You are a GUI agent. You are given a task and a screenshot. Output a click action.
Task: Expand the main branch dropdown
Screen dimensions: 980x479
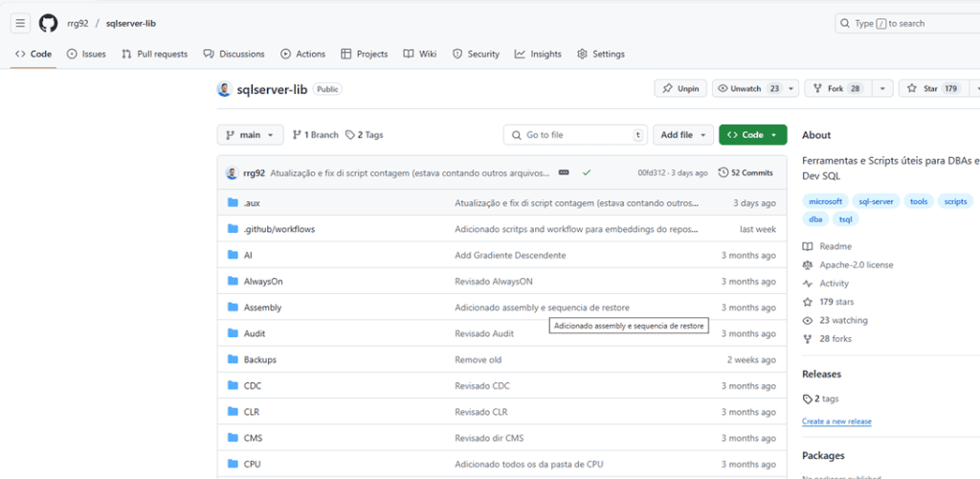pos(250,135)
